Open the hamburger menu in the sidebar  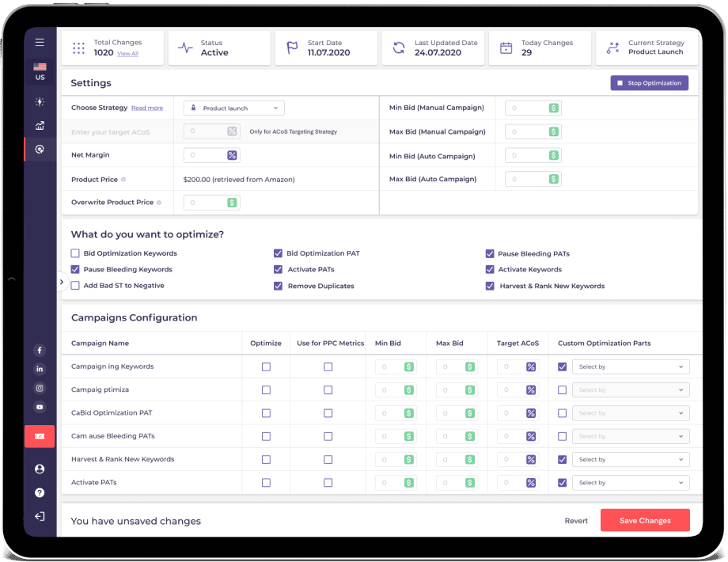pos(40,42)
